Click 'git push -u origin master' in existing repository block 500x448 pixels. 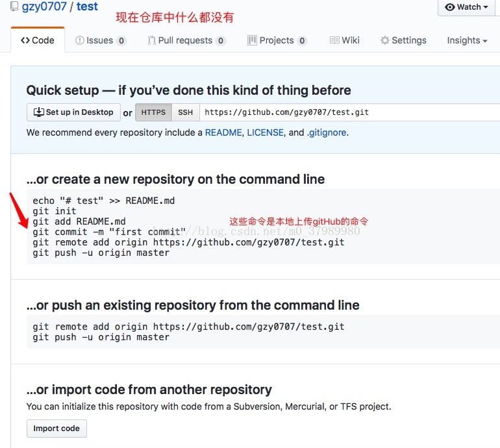(x=101, y=337)
